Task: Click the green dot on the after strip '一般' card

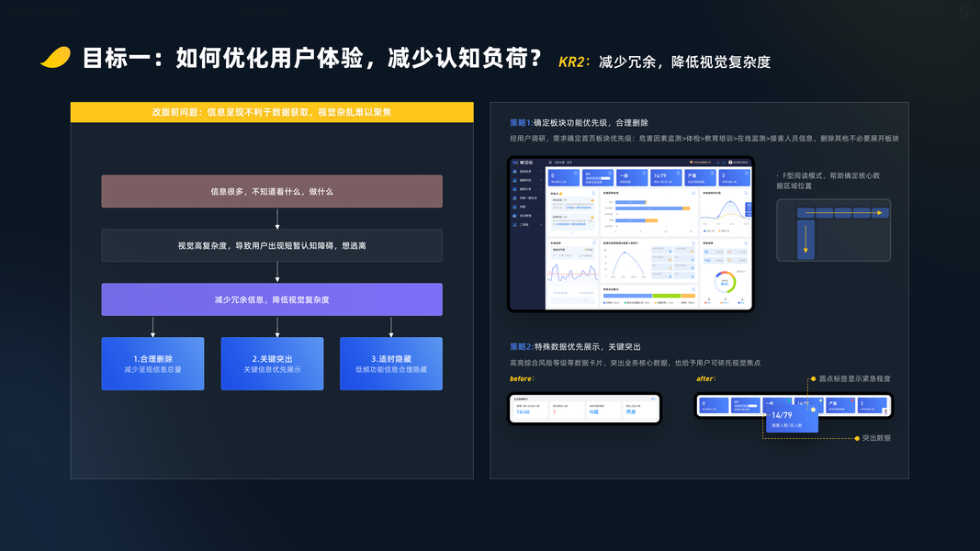Action: click(789, 399)
